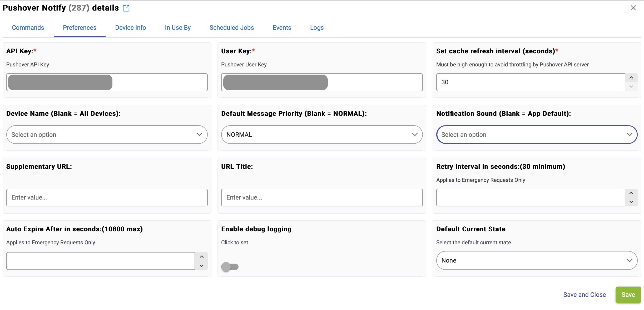Viewport: 644px width, 310px height.
Task: Open the Default Current State dropdown
Action: pos(537,260)
